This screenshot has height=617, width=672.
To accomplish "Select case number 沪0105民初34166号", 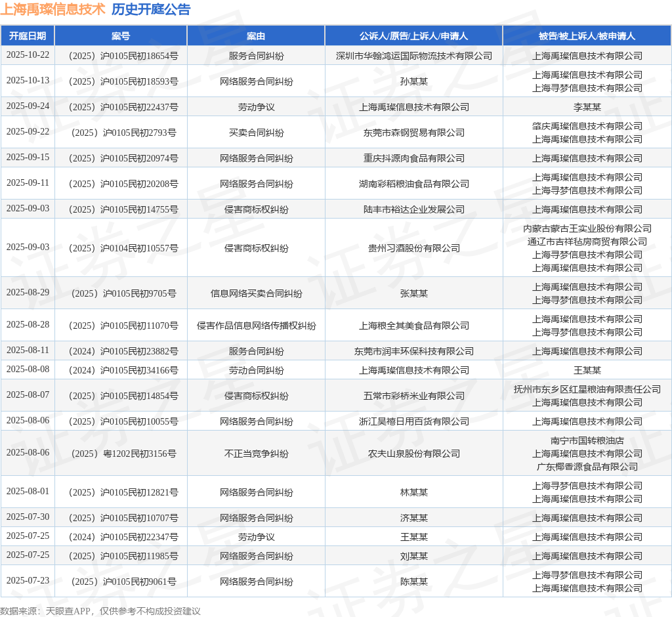I will [x=123, y=370].
